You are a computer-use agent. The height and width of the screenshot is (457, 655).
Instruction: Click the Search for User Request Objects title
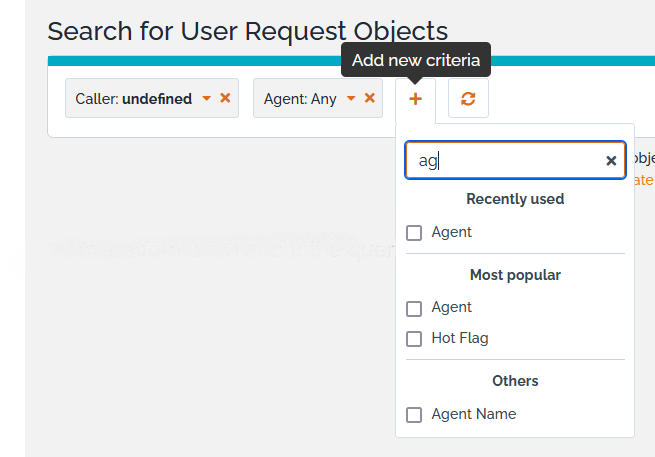(x=248, y=31)
